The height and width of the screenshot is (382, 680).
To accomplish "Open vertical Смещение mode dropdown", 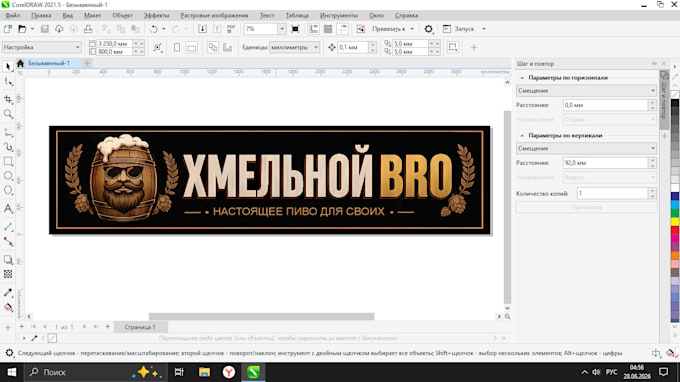I will click(586, 148).
